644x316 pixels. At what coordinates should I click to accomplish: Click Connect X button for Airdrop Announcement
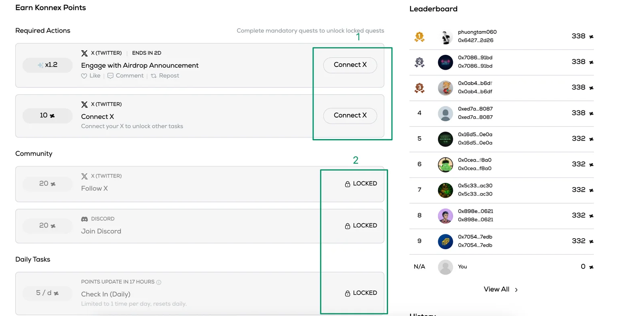[x=350, y=65]
